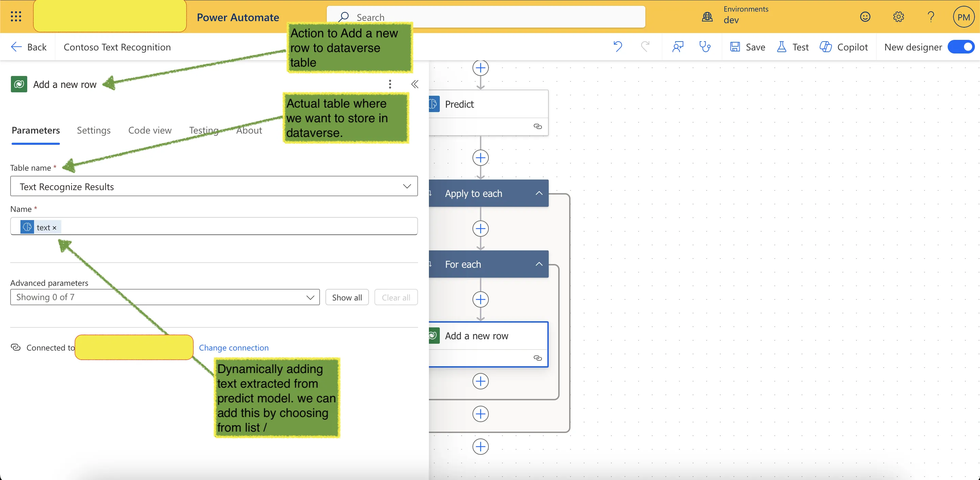Click the Save floppy disk icon
980x480 pixels.
click(735, 47)
